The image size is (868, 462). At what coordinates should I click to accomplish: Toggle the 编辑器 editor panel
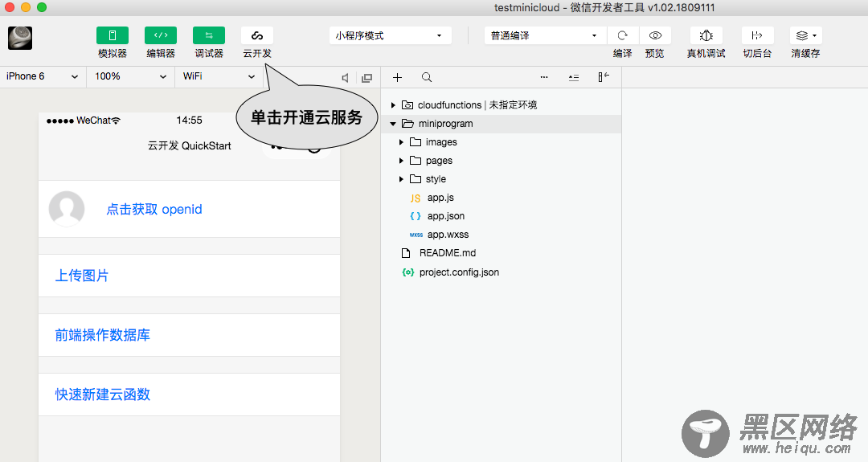[161, 35]
